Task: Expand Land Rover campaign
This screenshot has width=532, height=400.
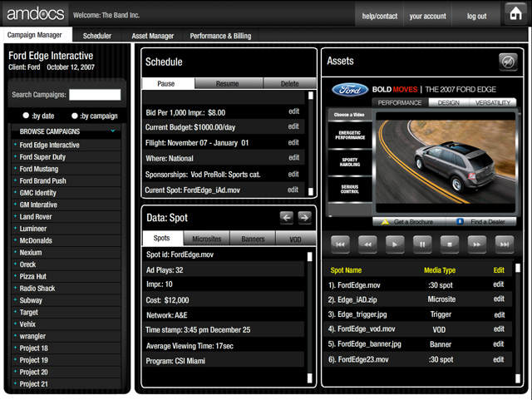Action: coord(16,216)
